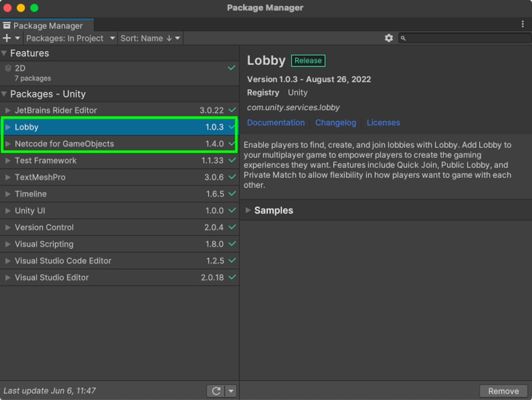The height and width of the screenshot is (400, 532).
Task: Expand the Test Framework package versions
Action: pos(8,160)
